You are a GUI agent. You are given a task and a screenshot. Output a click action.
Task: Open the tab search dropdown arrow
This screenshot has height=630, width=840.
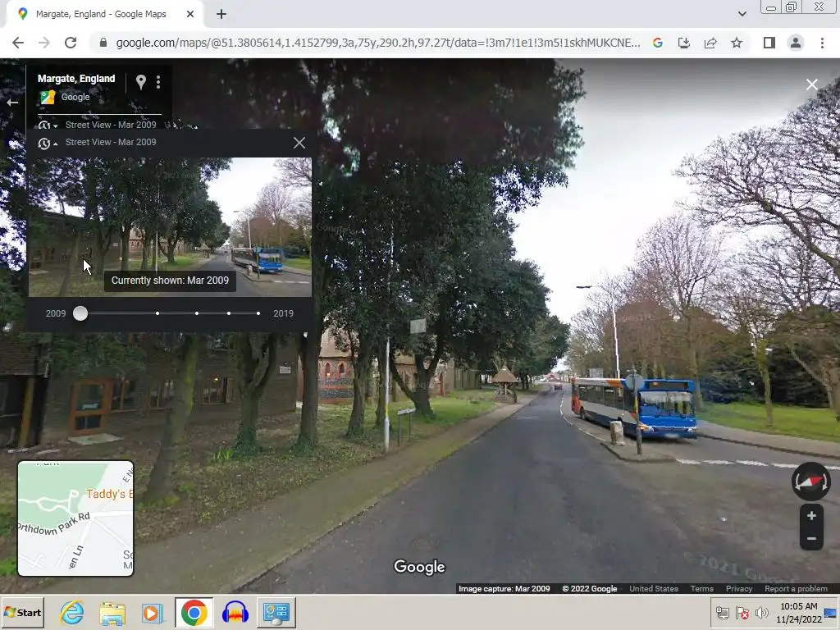pos(742,14)
